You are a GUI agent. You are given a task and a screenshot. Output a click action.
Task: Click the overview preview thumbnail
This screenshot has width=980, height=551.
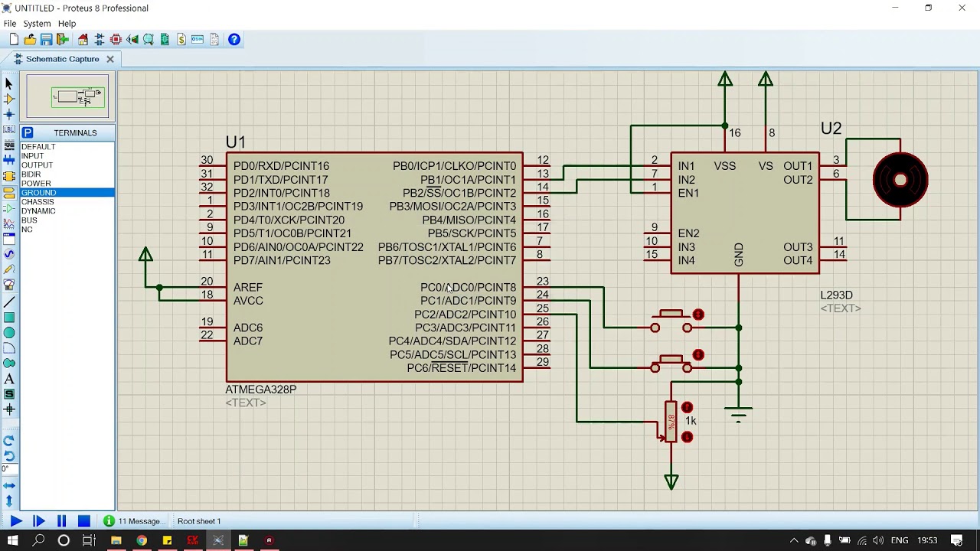coord(68,96)
